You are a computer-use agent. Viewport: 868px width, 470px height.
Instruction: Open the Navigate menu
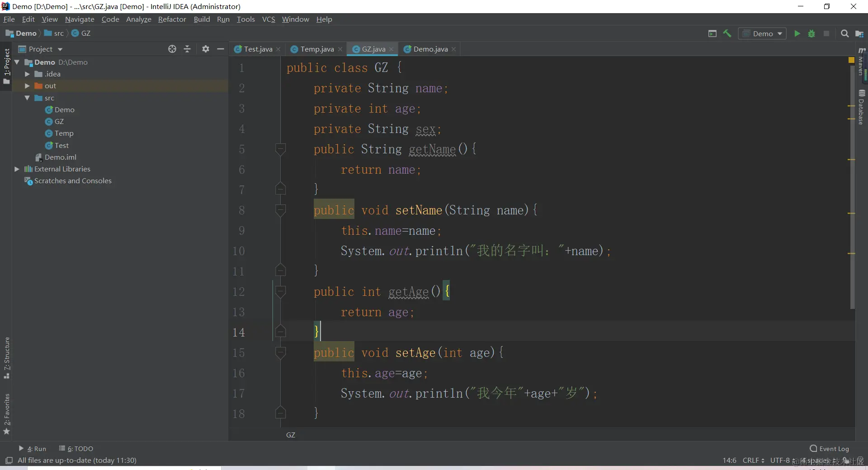[80, 19]
